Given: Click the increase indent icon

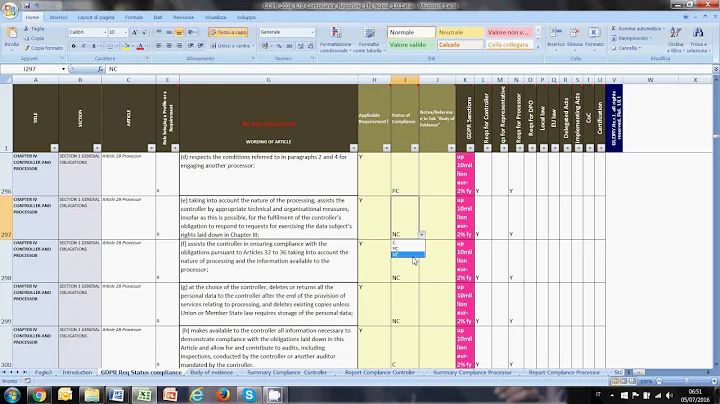Looking at the screenshot, I should click(x=201, y=45).
